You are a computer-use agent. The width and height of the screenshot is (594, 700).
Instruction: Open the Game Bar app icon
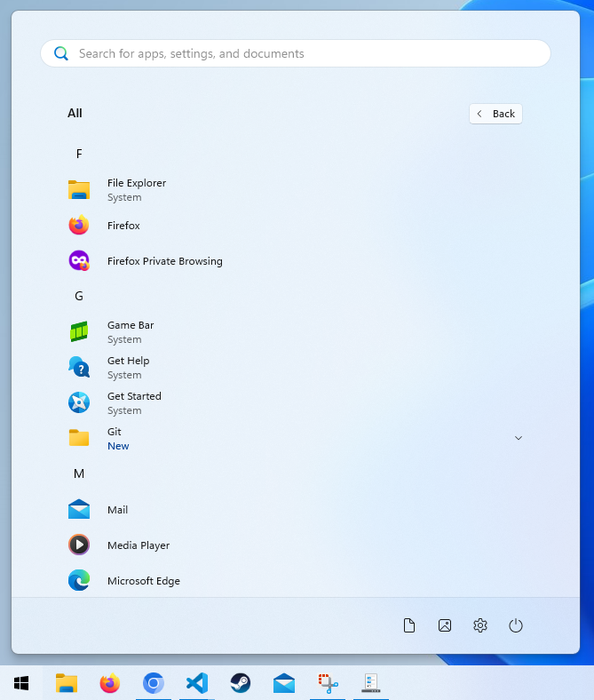(79, 331)
